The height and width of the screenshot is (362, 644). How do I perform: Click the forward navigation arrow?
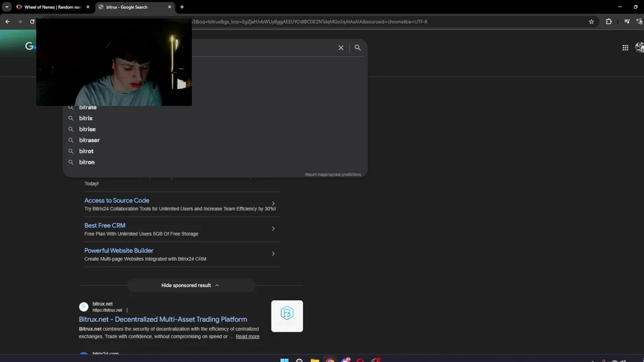coord(20,22)
